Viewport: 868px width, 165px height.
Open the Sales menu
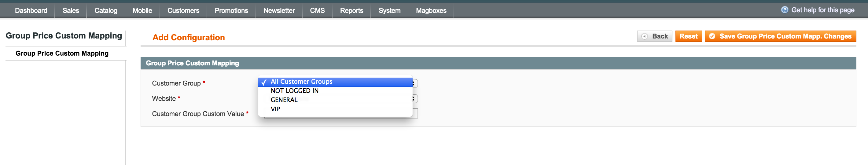pos(71,10)
